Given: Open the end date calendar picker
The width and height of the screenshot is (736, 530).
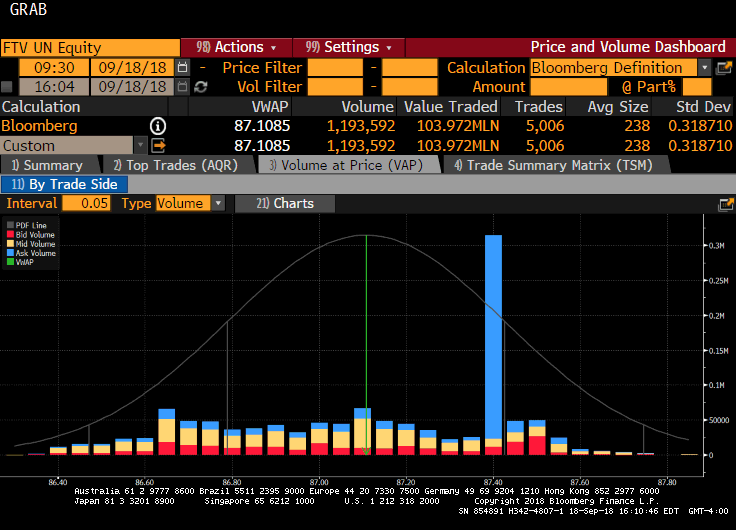Looking at the screenshot, I should tap(182, 87).
